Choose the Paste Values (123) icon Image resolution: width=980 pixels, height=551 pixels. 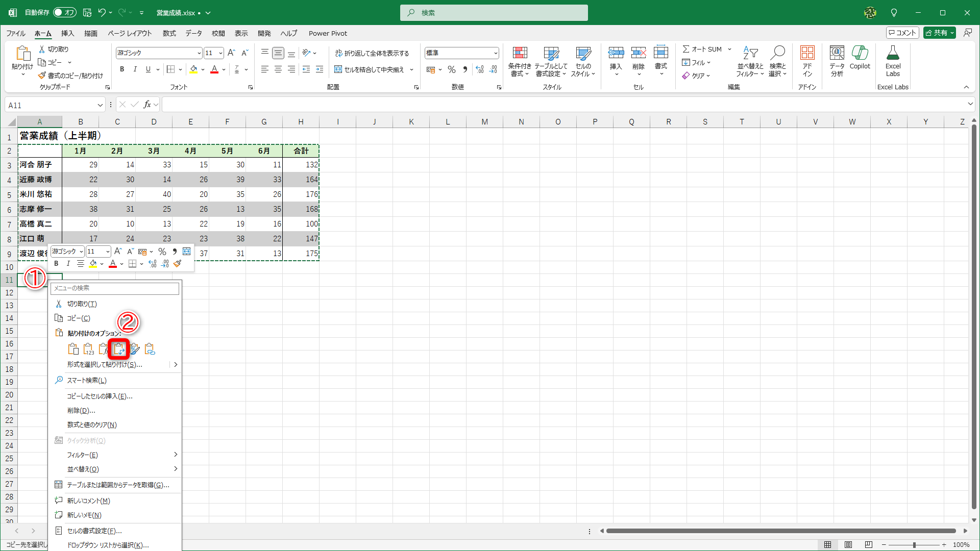[x=88, y=349]
